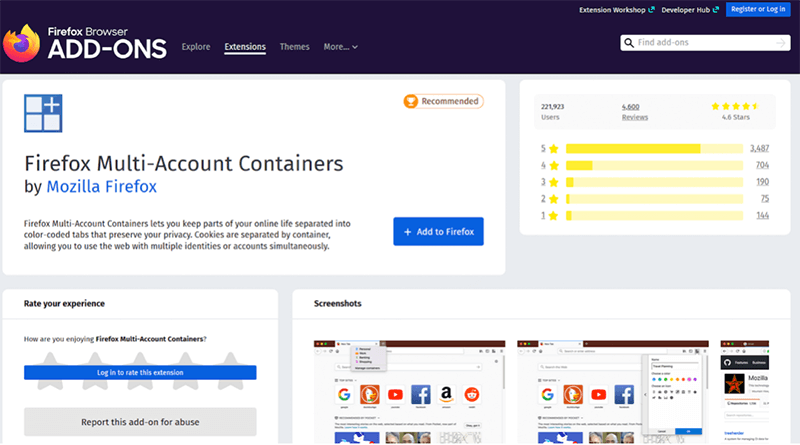Click the 2-star rating bar
This screenshot has height=445, width=800.
[x=655, y=199]
